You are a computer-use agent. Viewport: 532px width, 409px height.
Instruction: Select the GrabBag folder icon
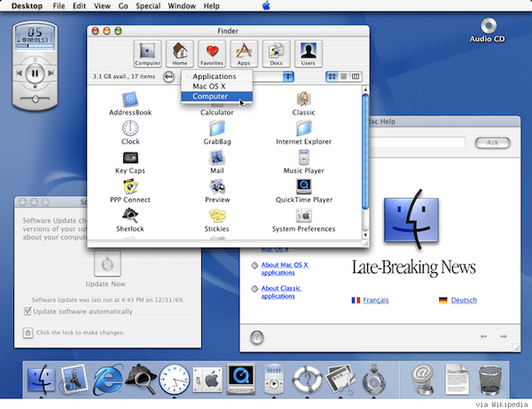pyautogui.click(x=217, y=129)
